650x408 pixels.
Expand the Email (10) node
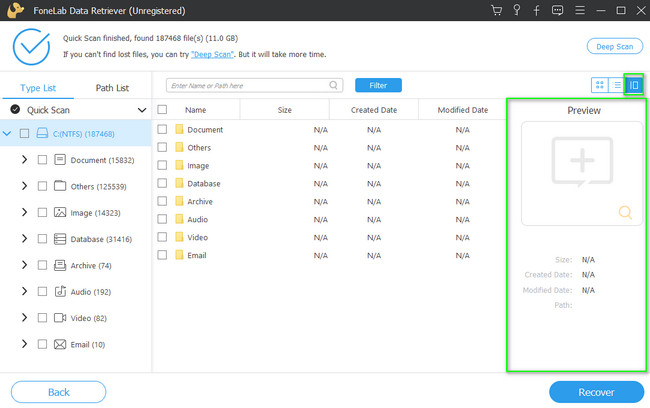(24, 344)
